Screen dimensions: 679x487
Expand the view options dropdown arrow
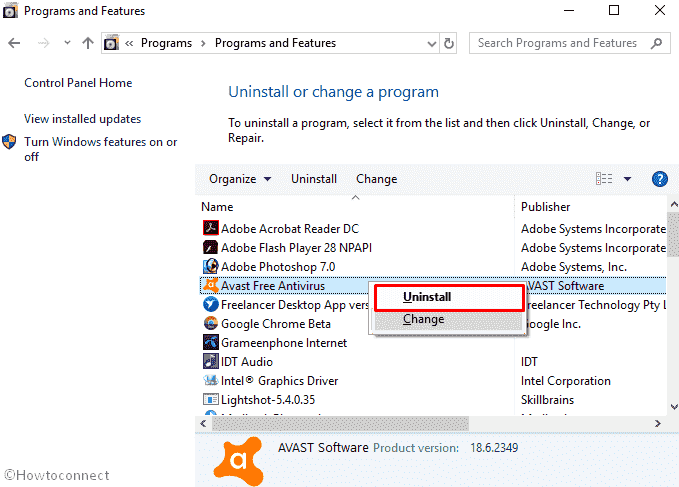pyautogui.click(x=628, y=179)
